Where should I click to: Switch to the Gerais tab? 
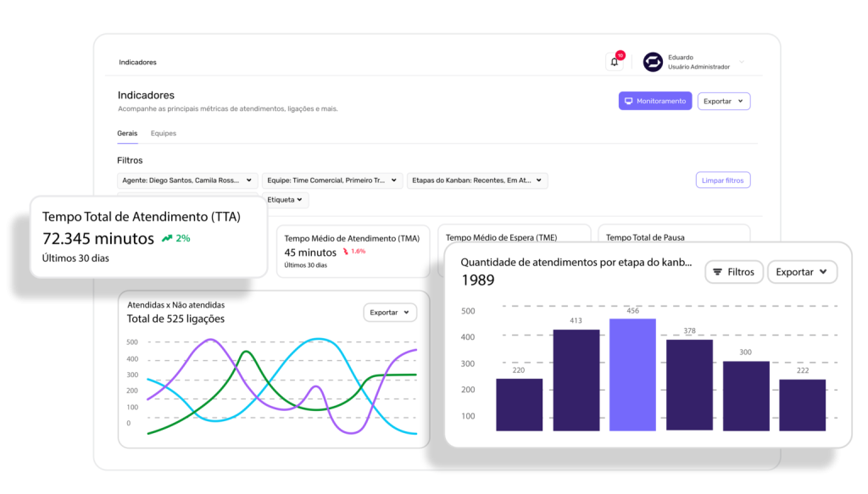click(127, 134)
